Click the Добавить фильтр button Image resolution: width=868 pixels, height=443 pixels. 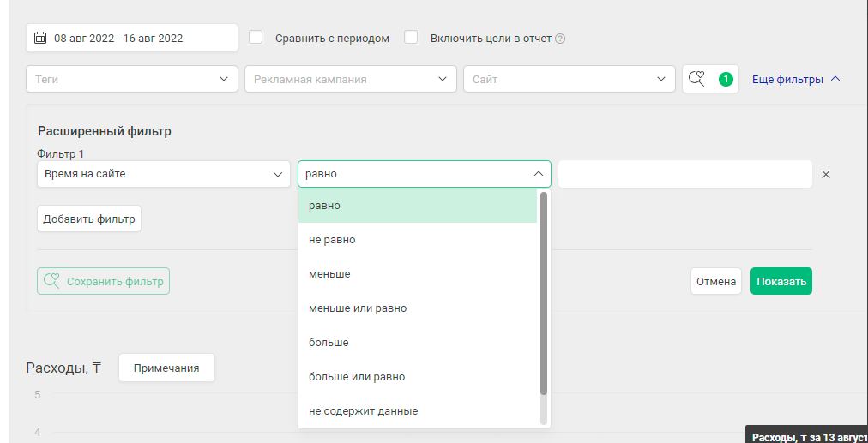(x=89, y=219)
